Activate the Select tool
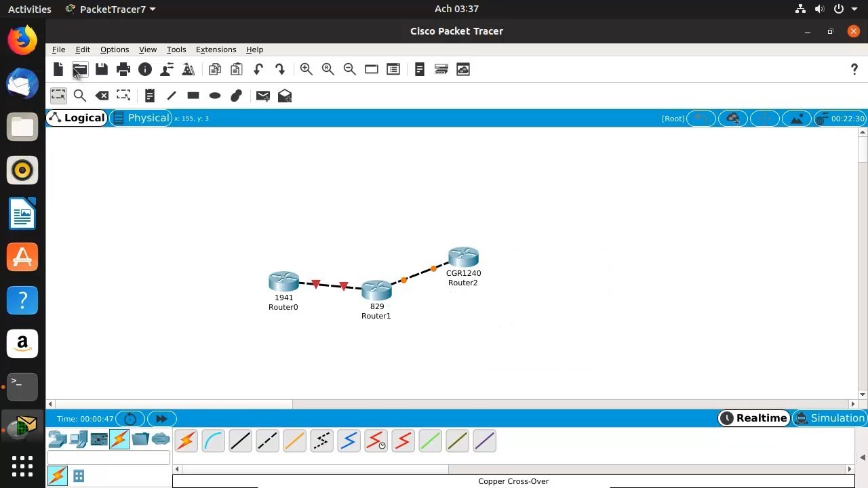This screenshot has width=868, height=488. click(58, 96)
